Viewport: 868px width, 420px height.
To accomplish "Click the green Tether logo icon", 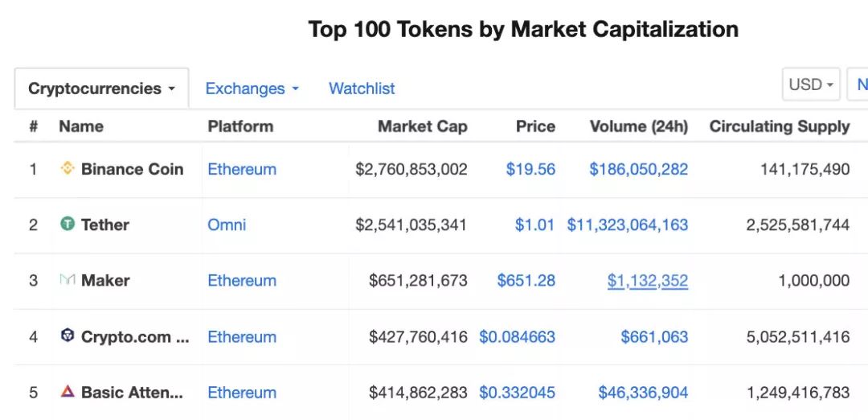I will coord(67,224).
